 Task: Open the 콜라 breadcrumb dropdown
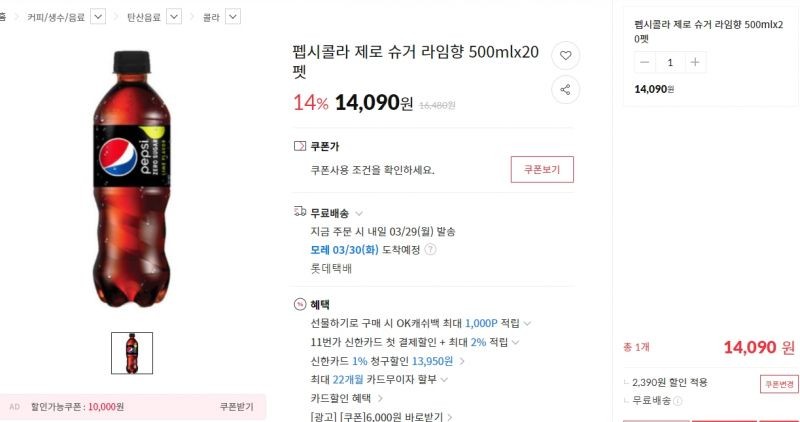(x=233, y=17)
